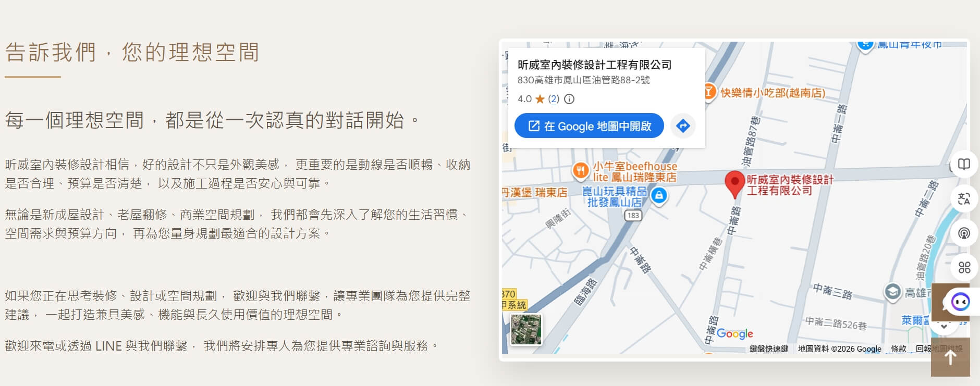This screenshot has height=386, width=980.
Task: Open the 條款 terms link
Action: pos(898,349)
